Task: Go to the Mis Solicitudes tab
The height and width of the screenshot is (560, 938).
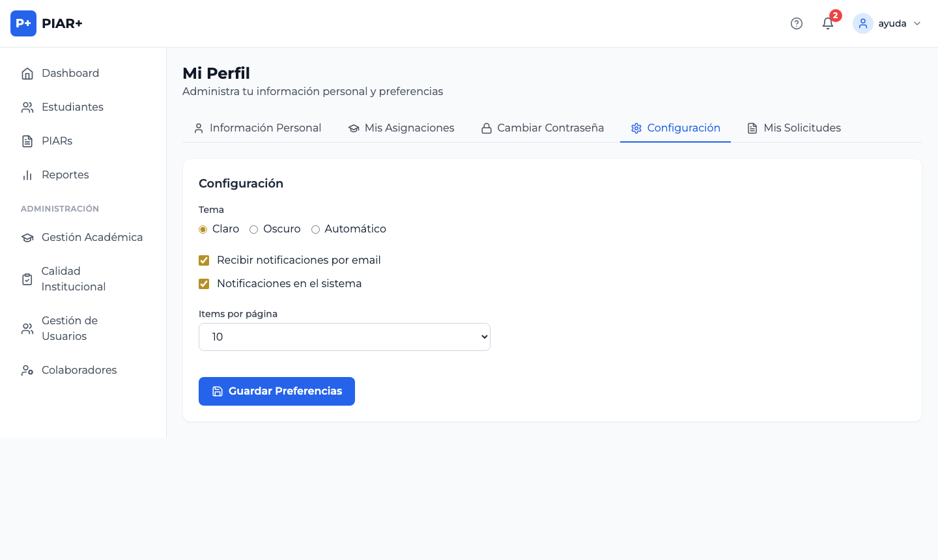Action: [x=793, y=128]
